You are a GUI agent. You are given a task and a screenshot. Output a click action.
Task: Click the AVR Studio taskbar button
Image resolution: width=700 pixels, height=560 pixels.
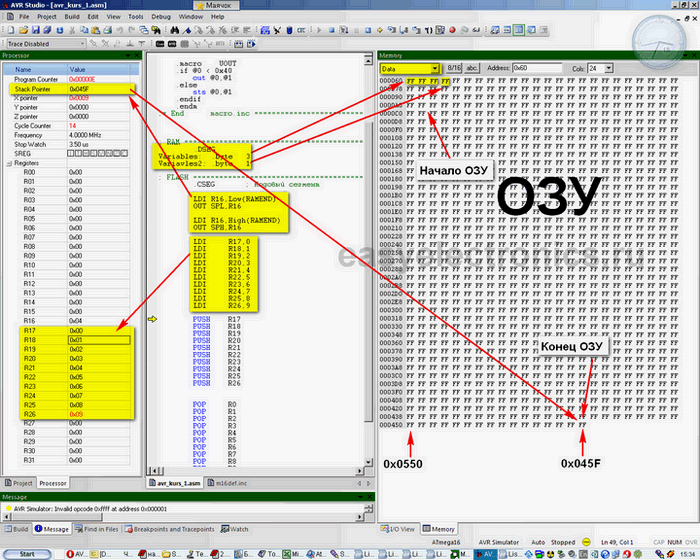[x=485, y=554]
